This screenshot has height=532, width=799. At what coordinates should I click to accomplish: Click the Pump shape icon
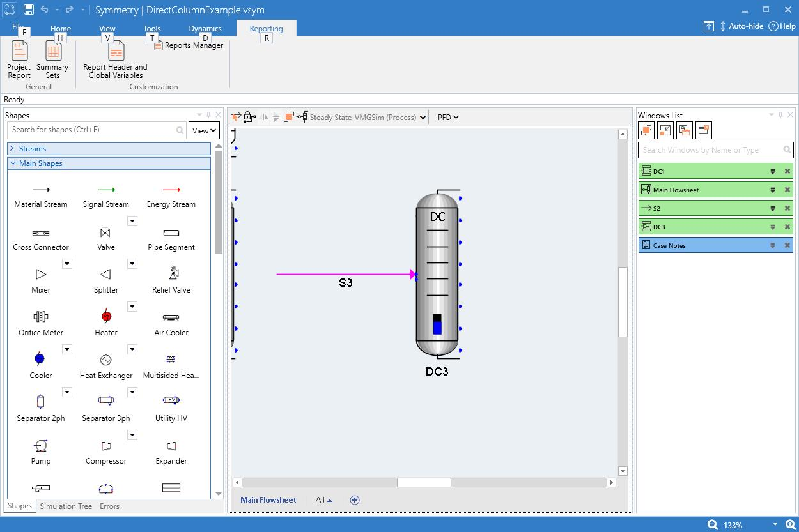coord(41,446)
